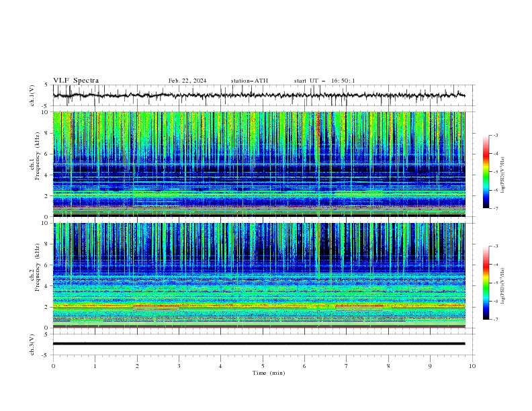Image resolution: width=532 pixels, height=411 pixels.
Task: Click time axis tick label "9"
Action: [430, 366]
